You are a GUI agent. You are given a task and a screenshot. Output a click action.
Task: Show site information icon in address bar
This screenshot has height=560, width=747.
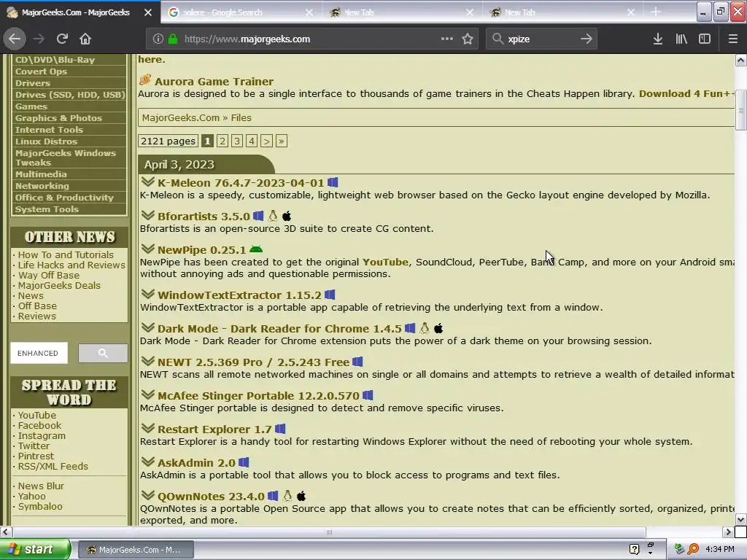pos(158,39)
